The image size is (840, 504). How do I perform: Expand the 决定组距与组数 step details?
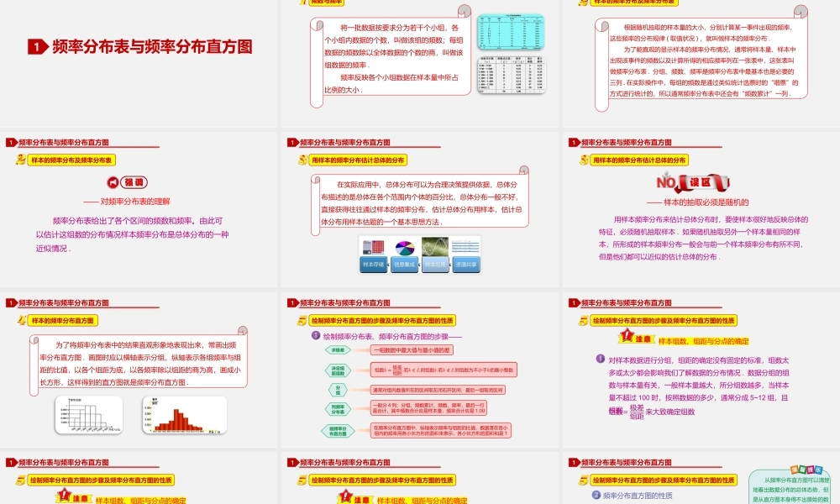tap(443, 370)
